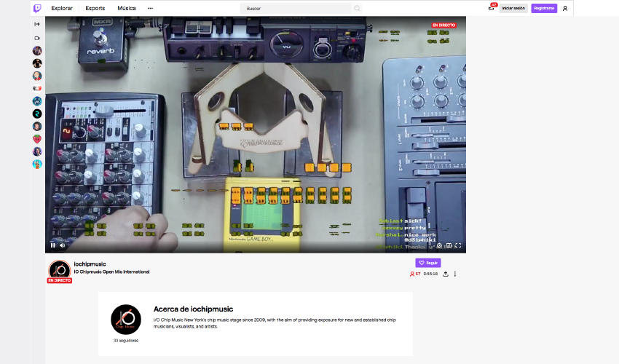Open the white and red logo channel in the sidebar
619x364 pixels.
point(37,88)
